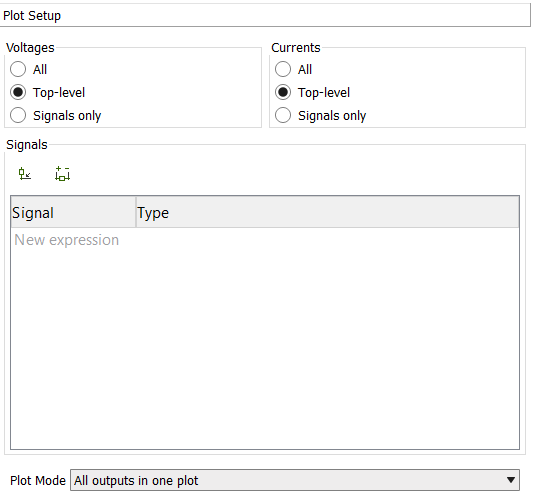The height and width of the screenshot is (493, 534).
Task: Click the Voltages group label
Action: tap(30, 48)
